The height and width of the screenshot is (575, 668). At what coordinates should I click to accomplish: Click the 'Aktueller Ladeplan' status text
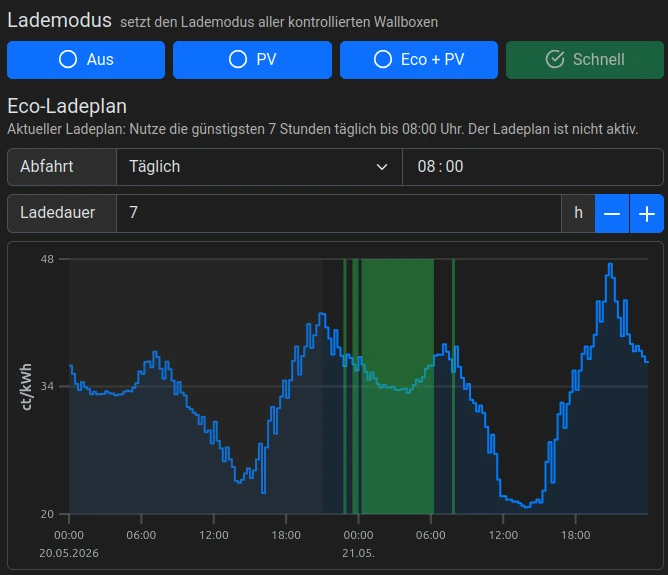322,129
